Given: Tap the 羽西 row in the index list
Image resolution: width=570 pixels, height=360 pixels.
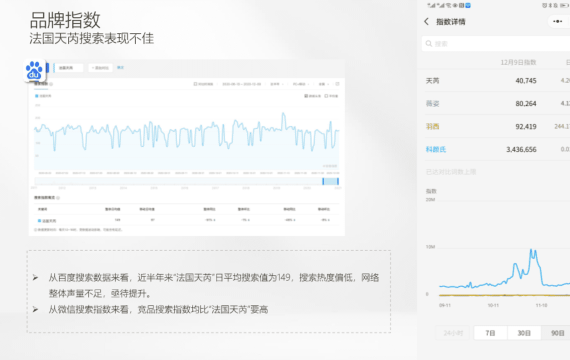Looking at the screenshot, I should (496, 127).
